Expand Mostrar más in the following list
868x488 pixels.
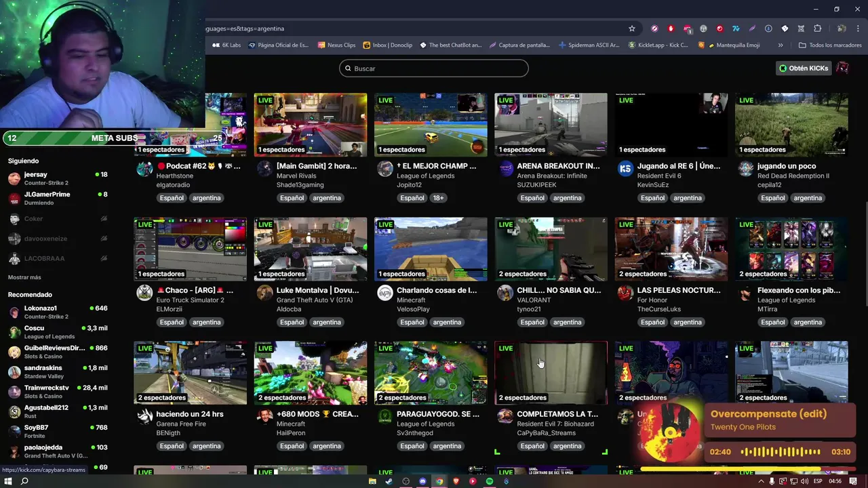coord(24,277)
